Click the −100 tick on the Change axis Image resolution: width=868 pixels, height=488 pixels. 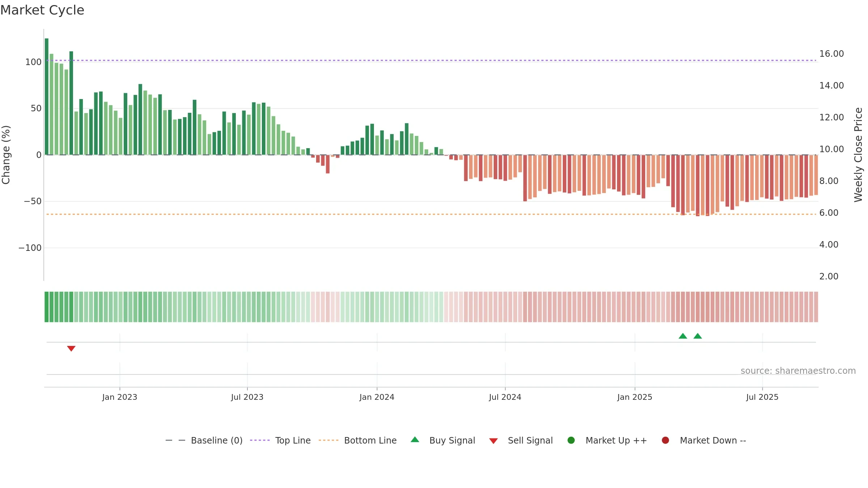click(30, 248)
